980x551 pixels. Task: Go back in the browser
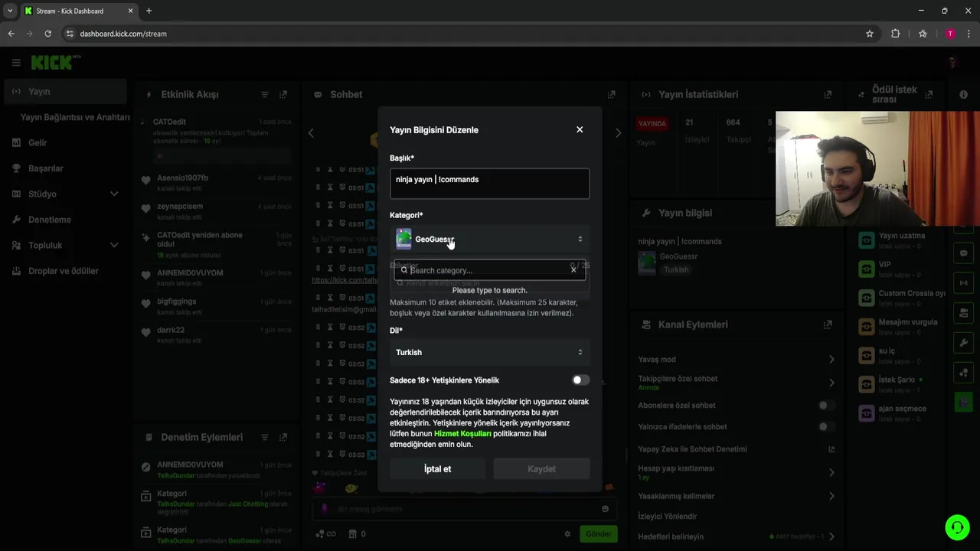tap(11, 34)
